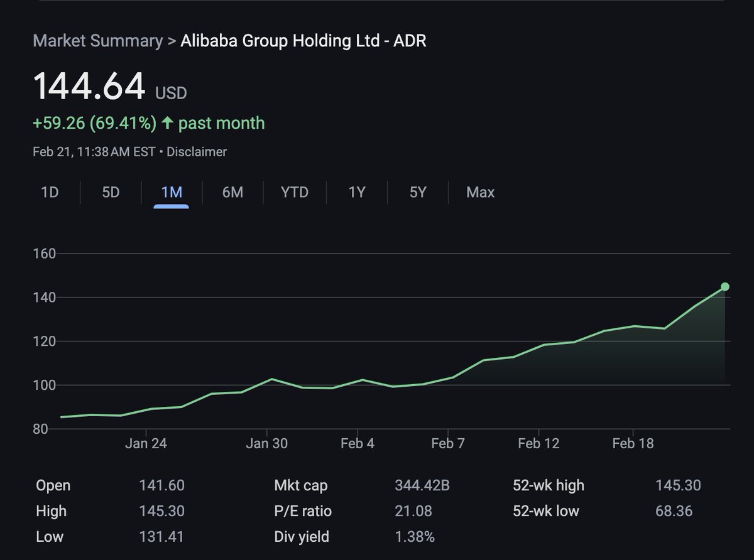Viewport: 754px width, 560px height.
Task: Click the 160 y-axis label
Action: (45, 254)
